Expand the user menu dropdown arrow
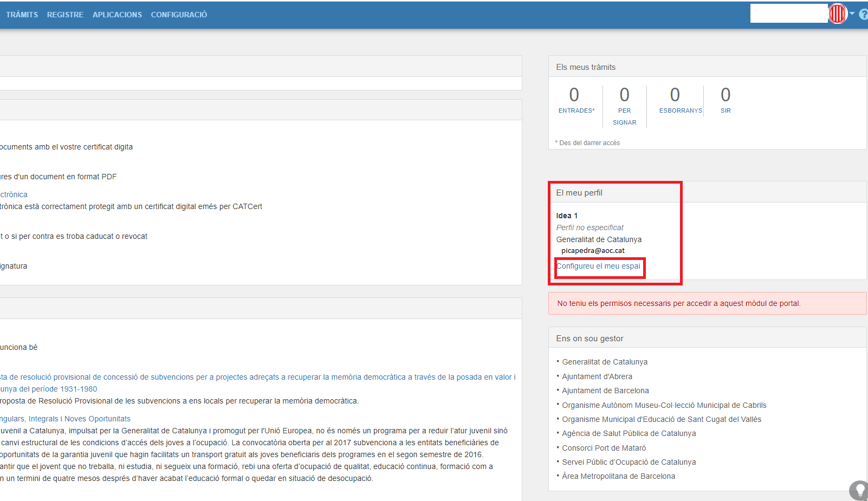 852,14
